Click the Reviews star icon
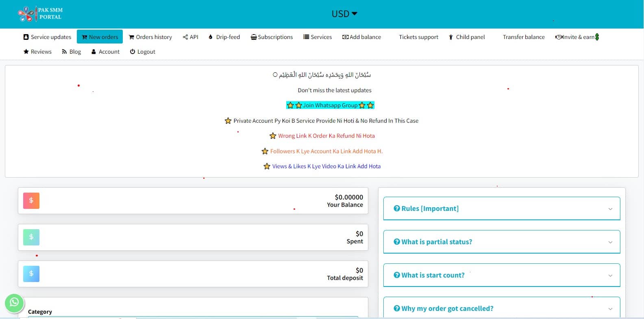 26,52
